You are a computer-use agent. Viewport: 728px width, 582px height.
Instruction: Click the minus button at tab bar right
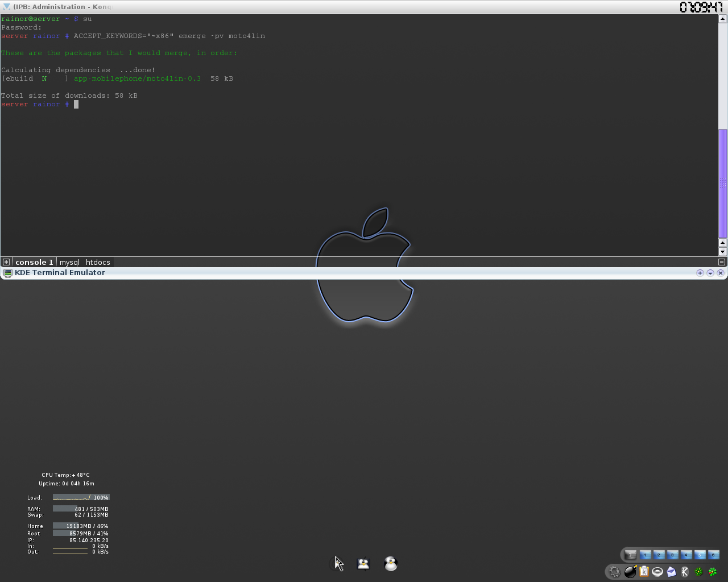[x=722, y=262]
